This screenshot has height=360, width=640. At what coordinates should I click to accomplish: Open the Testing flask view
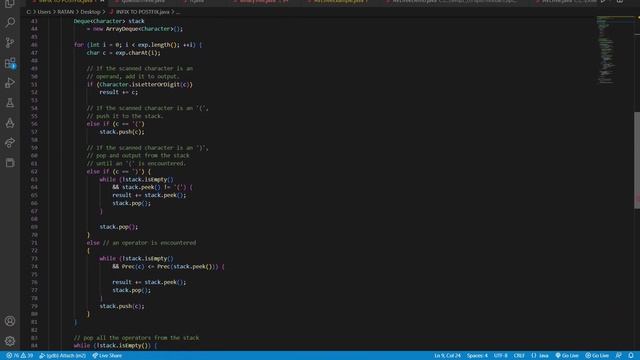coord(10,103)
